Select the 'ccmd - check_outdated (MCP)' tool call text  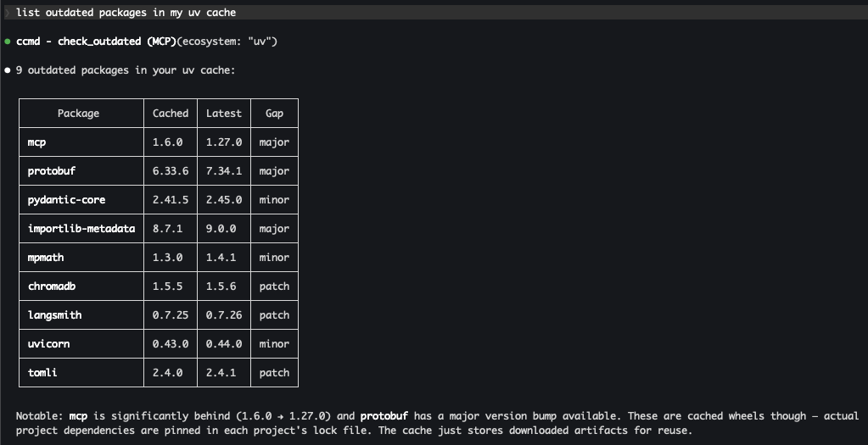point(96,42)
